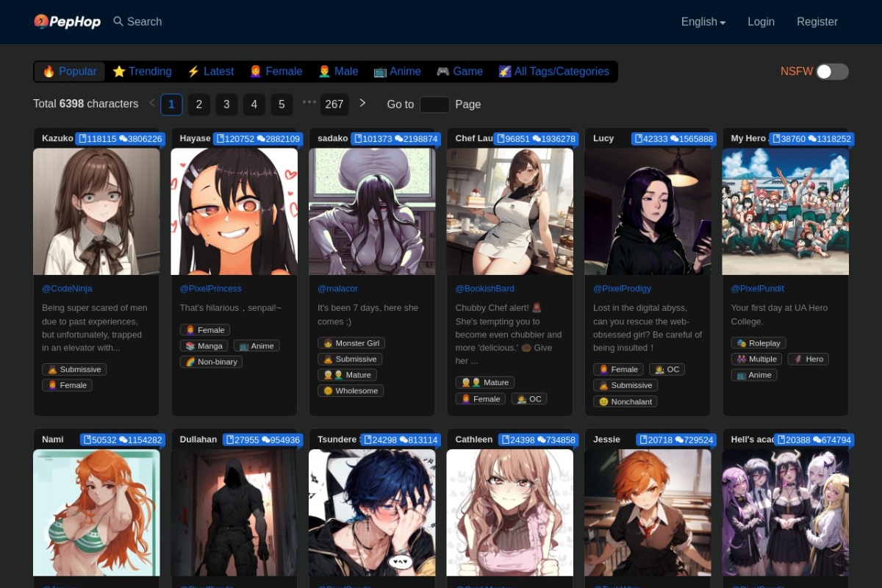882x588 pixels.
Task: Click the Monster Girl tag on sadako
Action: 351,343
